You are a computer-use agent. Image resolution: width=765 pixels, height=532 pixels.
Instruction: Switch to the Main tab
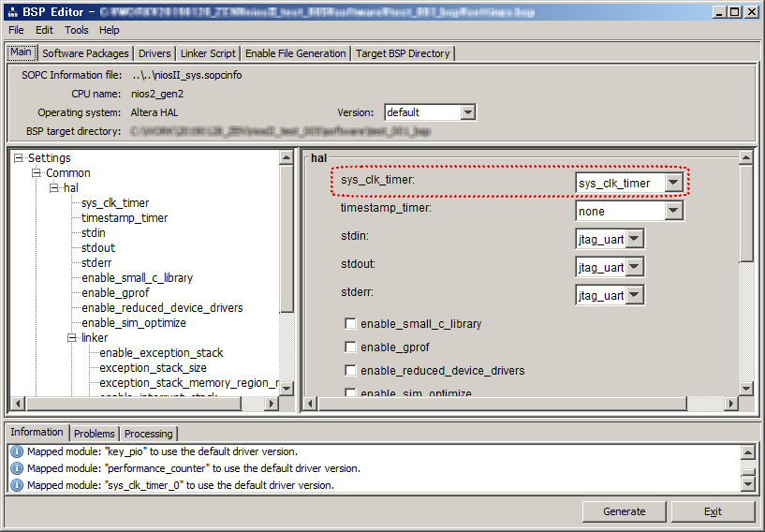click(22, 52)
